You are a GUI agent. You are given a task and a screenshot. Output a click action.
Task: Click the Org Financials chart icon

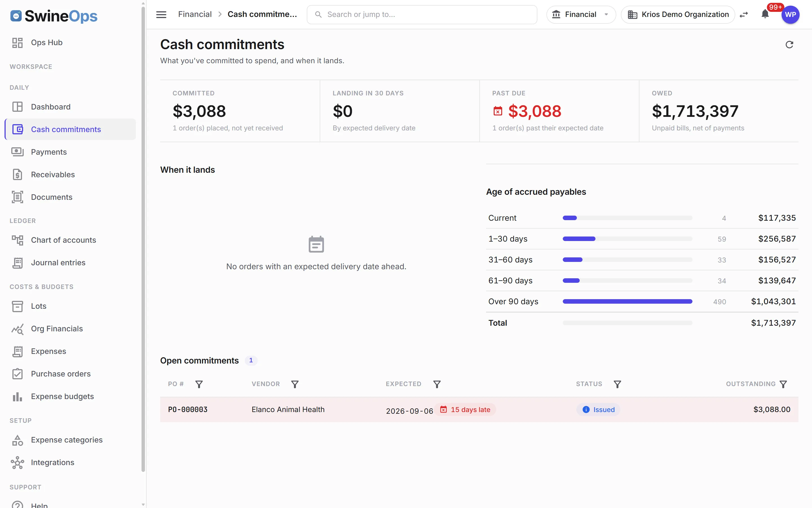click(x=17, y=329)
